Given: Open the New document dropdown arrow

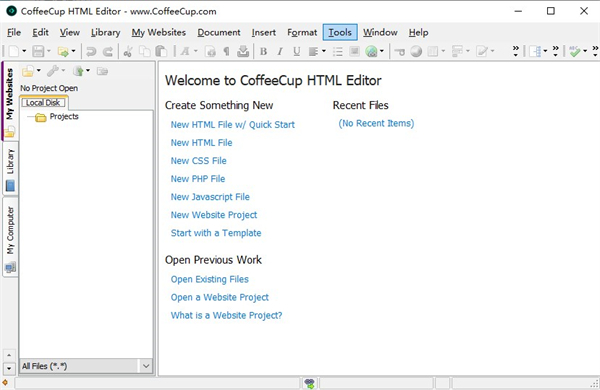Looking at the screenshot, I should (x=24, y=51).
